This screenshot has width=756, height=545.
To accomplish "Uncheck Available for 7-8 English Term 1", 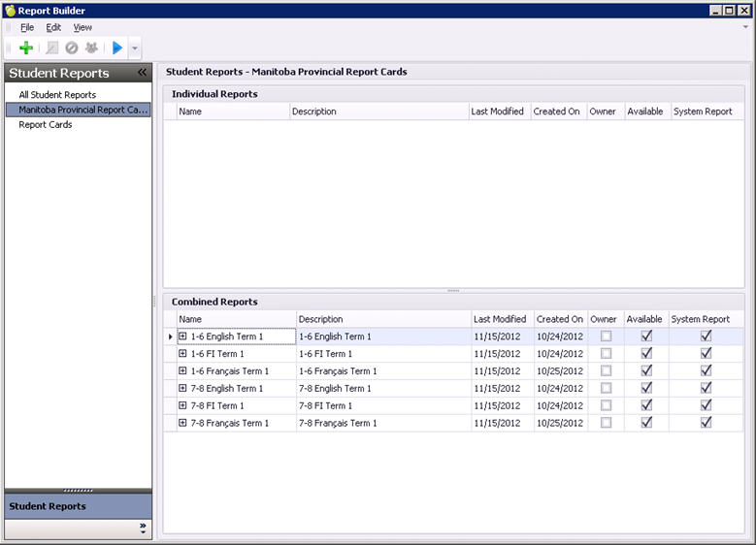I will click(646, 388).
